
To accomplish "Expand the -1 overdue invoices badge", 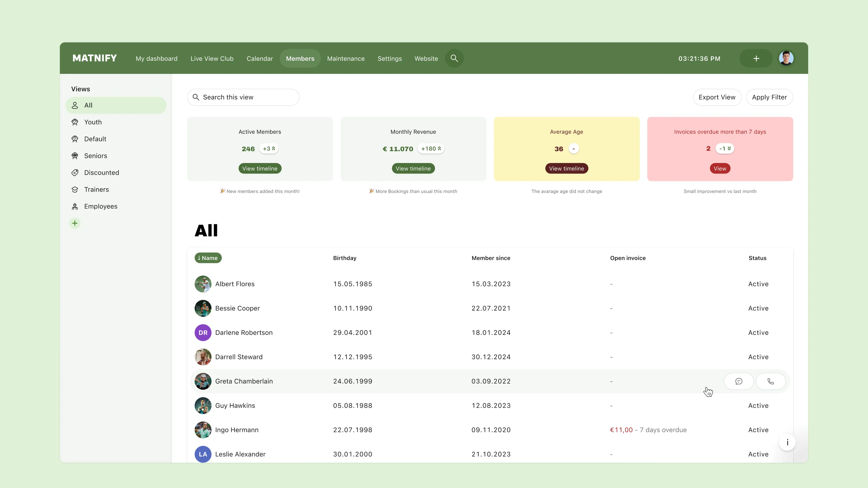I will click(725, 149).
